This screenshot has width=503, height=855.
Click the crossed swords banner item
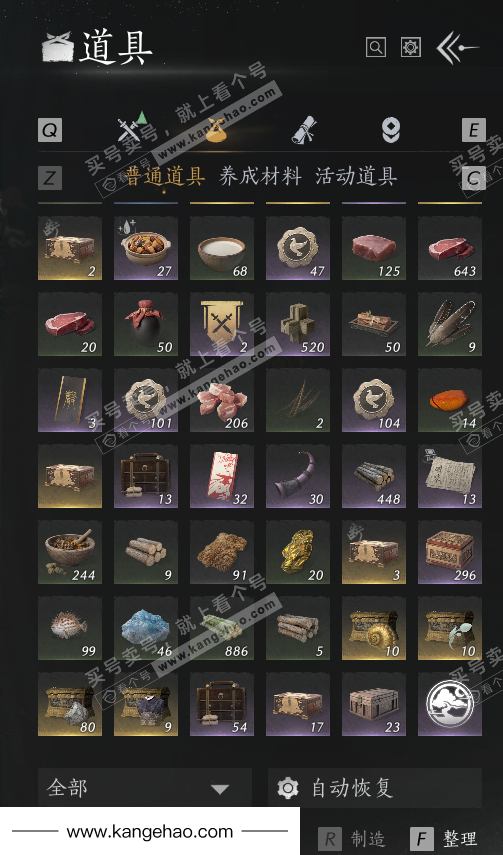pos(221,324)
